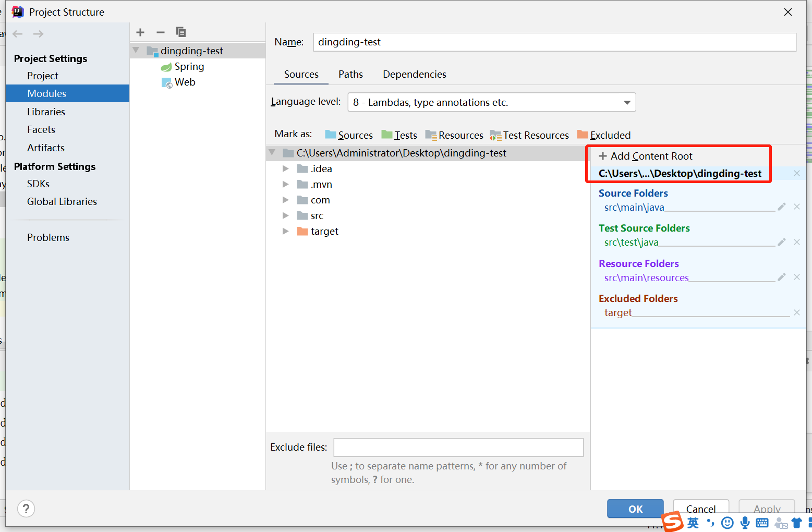
Task: Expand the .mvn folder
Action: point(285,184)
